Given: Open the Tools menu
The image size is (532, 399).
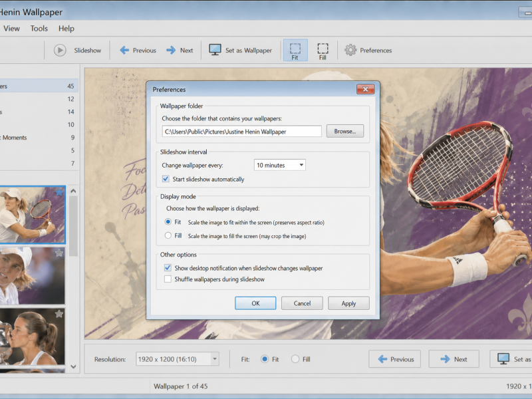Looking at the screenshot, I should pos(39,29).
